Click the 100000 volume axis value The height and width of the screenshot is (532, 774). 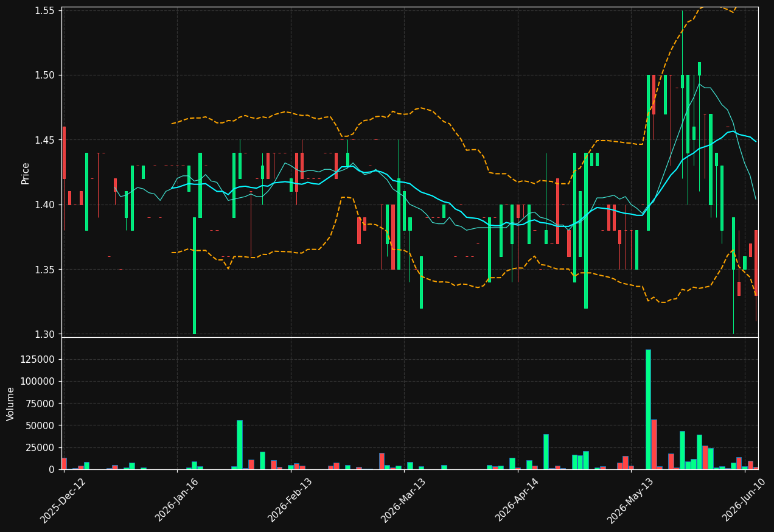[x=38, y=381]
